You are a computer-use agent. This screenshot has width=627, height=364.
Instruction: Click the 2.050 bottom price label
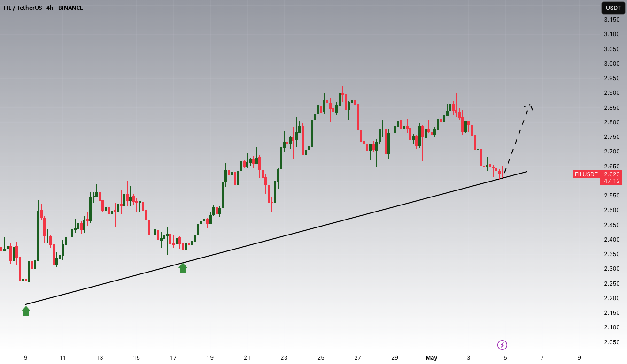tap(611, 342)
